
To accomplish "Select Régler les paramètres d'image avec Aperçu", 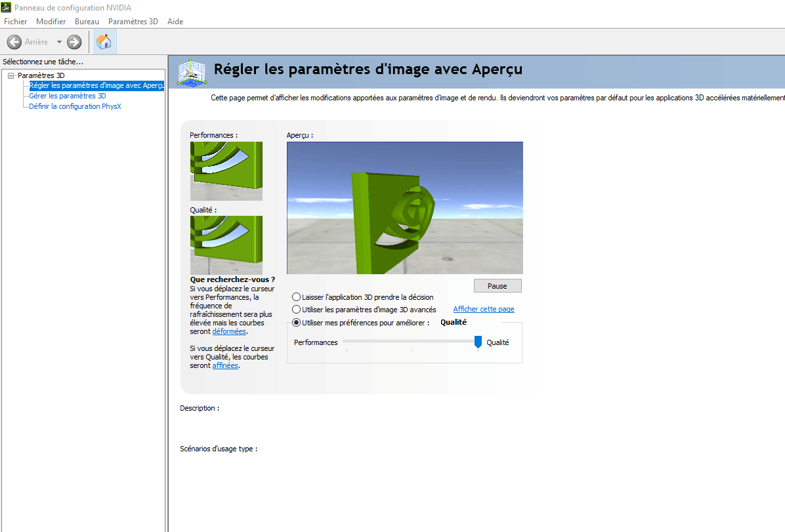I will [96, 85].
